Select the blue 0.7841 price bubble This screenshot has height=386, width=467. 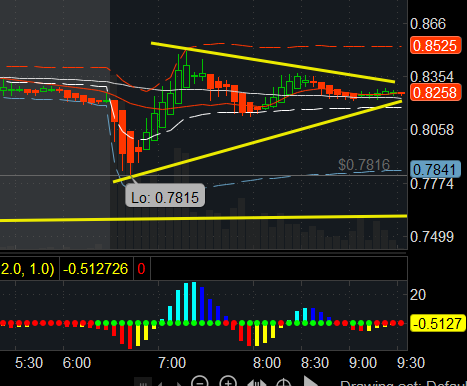(x=435, y=169)
